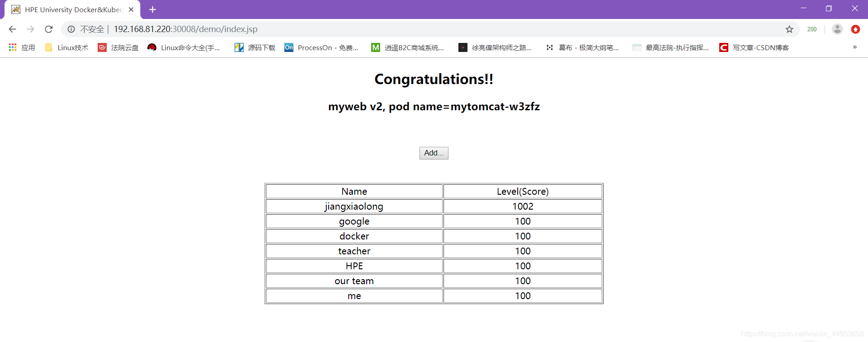
Task: Click the score 100 in HPE row
Action: coord(523,266)
